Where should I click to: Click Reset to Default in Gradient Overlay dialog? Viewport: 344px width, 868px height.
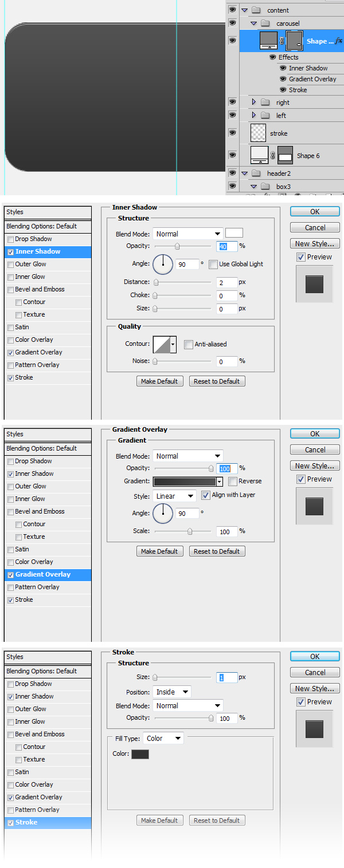coord(217,551)
